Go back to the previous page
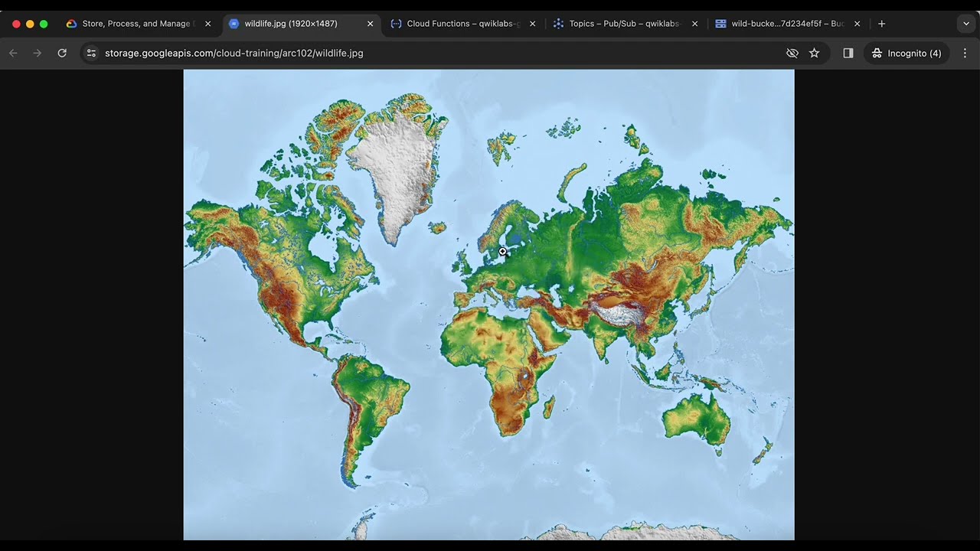980x551 pixels. 13,53
